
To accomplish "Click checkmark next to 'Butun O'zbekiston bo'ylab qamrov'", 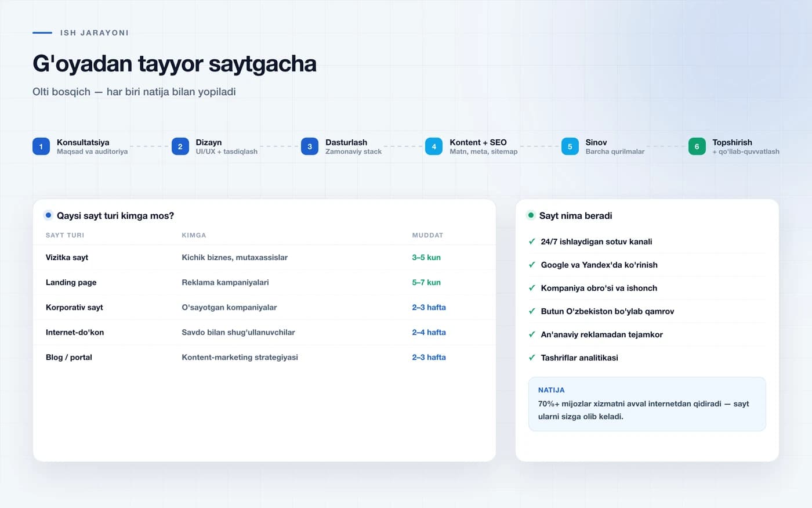I will tap(532, 311).
